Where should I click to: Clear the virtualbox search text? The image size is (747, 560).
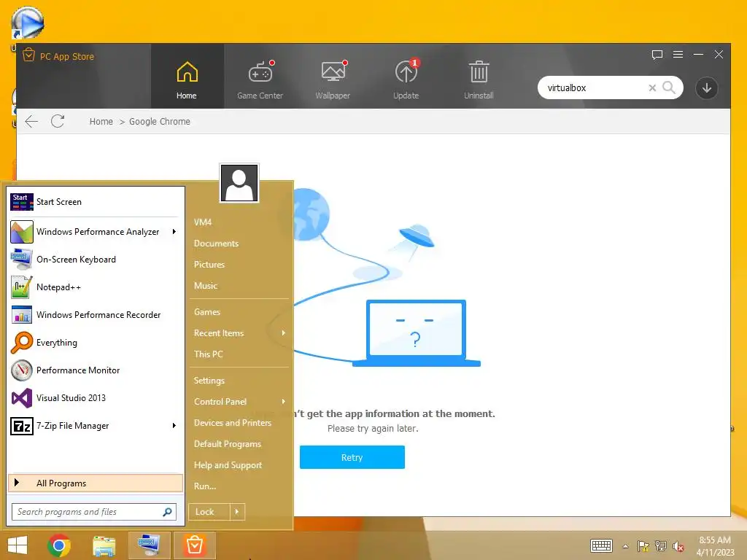click(x=652, y=87)
